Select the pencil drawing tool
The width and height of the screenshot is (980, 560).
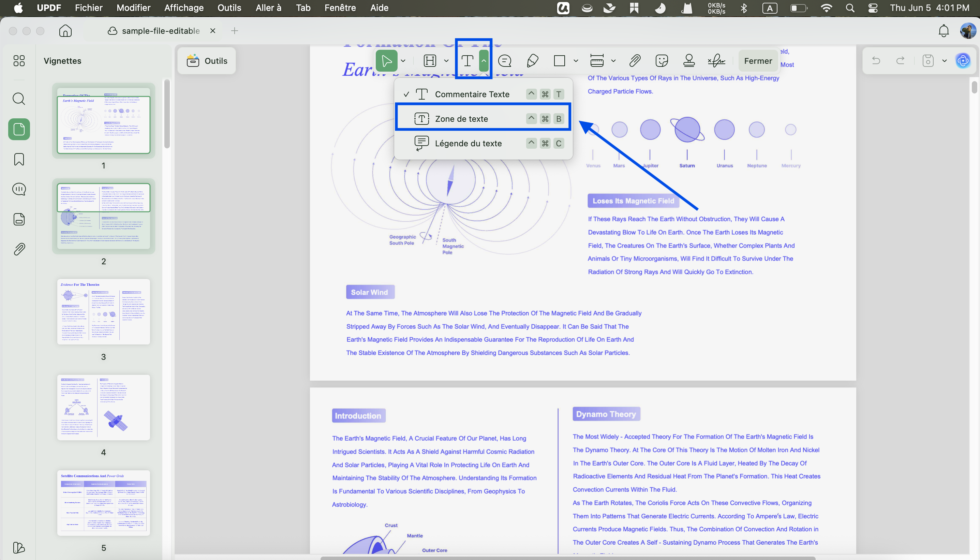click(x=532, y=61)
